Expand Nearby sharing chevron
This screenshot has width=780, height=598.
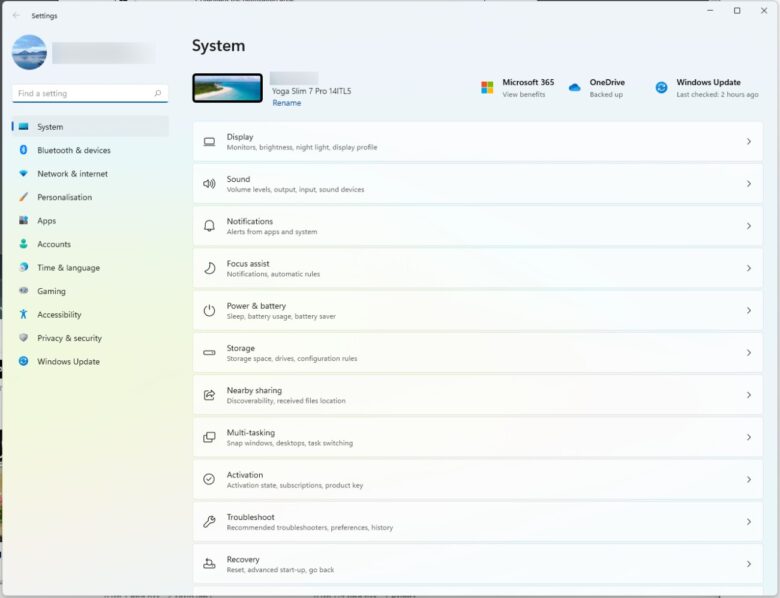pyautogui.click(x=749, y=395)
